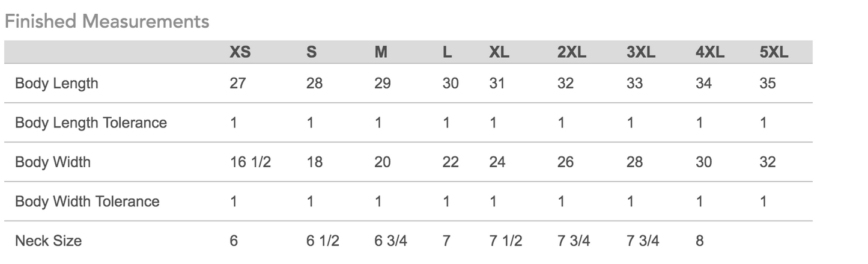Click the XS body width value 16 1/2
868x264 pixels.
250,162
